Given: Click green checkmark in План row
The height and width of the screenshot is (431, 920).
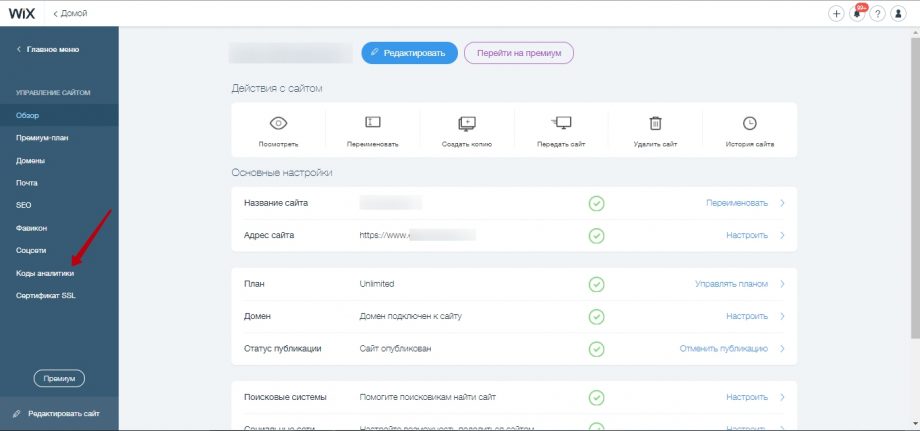Looking at the screenshot, I should (x=596, y=284).
